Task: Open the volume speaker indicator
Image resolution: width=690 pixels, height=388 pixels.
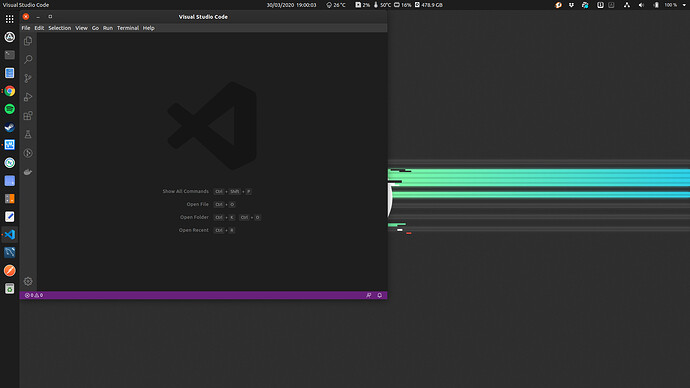Action: [641, 5]
